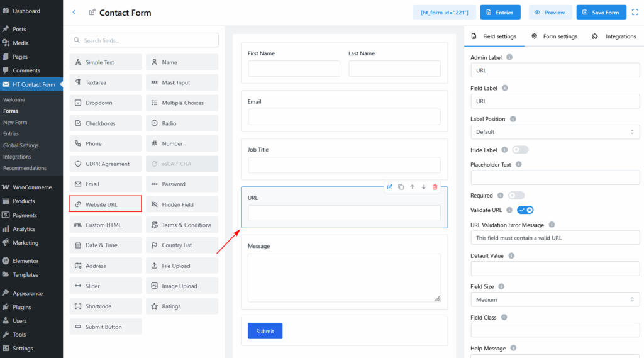The height and width of the screenshot is (358, 644).
Task: Open the Label Position dropdown
Action: click(x=555, y=132)
